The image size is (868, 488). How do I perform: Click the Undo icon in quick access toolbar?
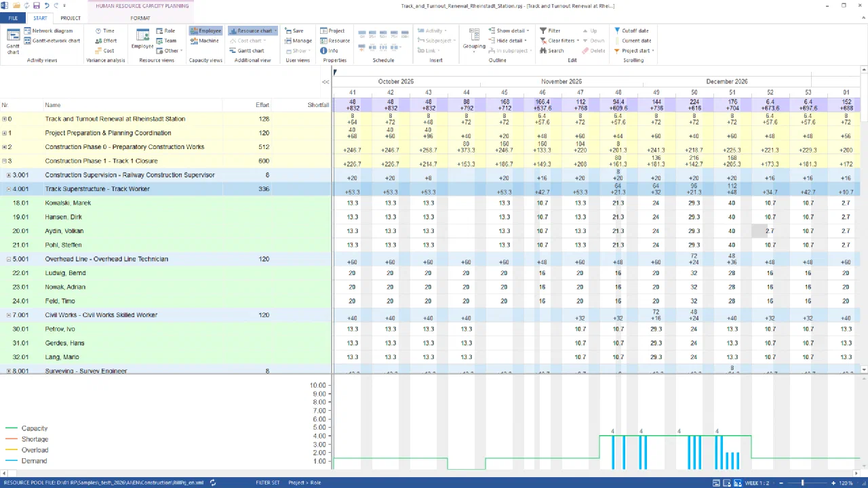[x=46, y=5]
